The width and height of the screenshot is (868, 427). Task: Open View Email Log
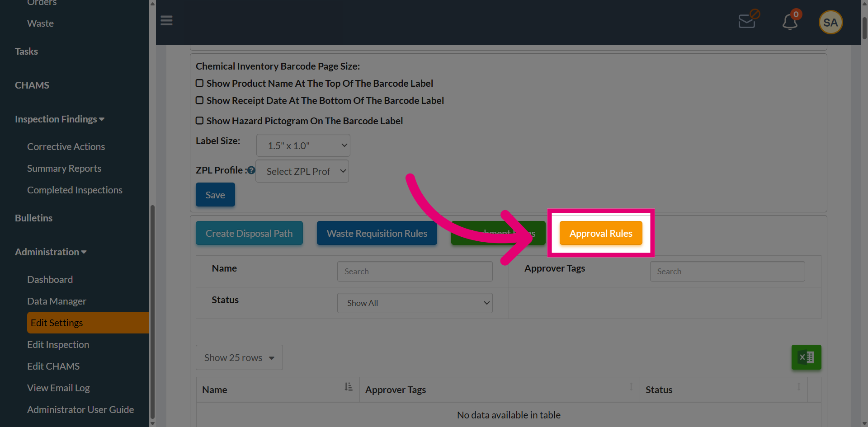pyautogui.click(x=58, y=388)
